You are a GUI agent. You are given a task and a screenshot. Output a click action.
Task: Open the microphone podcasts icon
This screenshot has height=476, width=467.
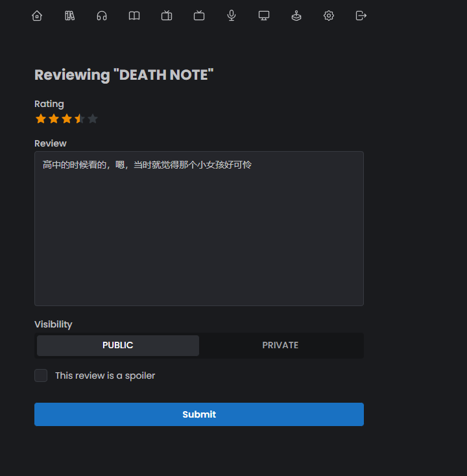[x=232, y=16]
